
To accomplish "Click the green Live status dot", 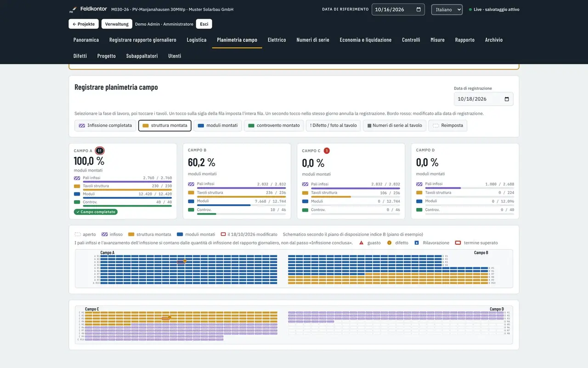I will pos(470,10).
